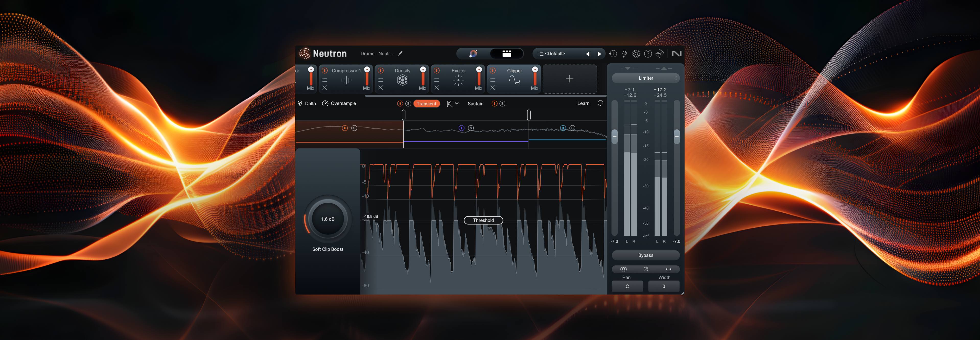Click the zero latency lightning bolt icon
The height and width of the screenshot is (340, 980).
click(x=624, y=54)
